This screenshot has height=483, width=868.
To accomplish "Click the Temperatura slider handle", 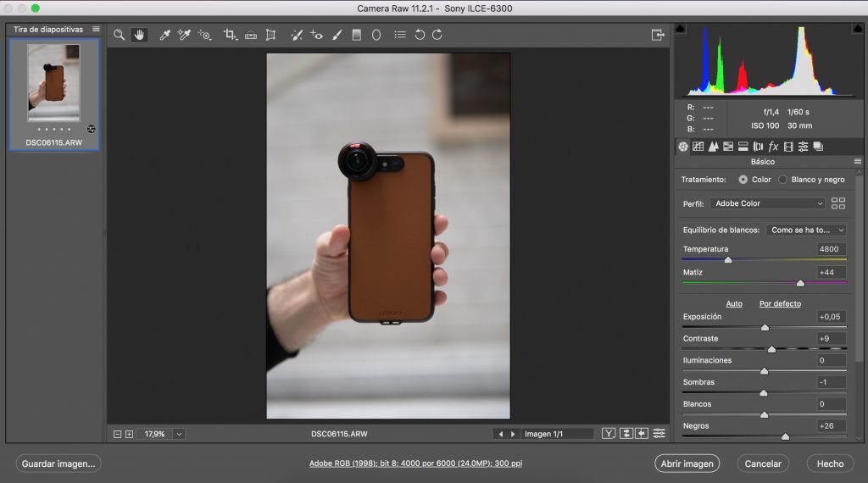I will click(727, 260).
